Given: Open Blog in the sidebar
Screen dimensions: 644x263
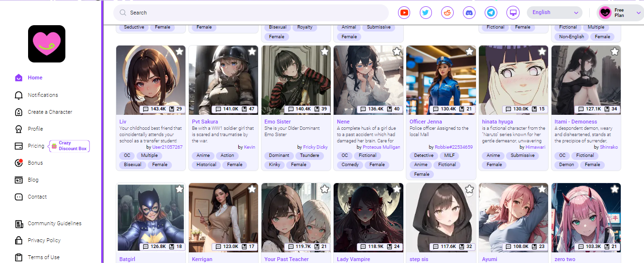Looking at the screenshot, I should point(33,180).
